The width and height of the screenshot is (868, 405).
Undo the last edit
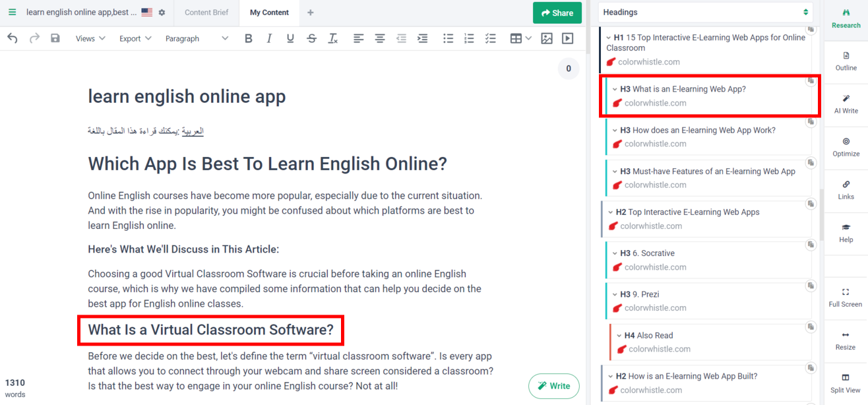12,38
